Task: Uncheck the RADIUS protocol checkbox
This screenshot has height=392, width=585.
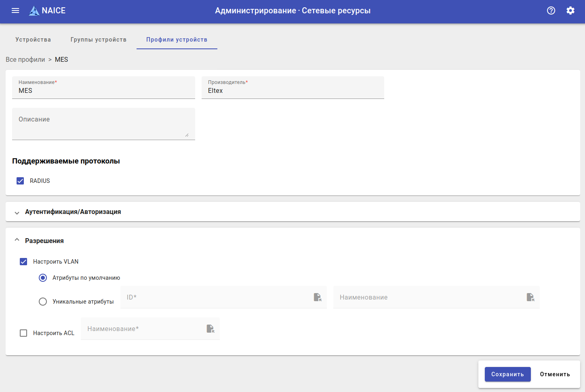Action: (x=20, y=181)
